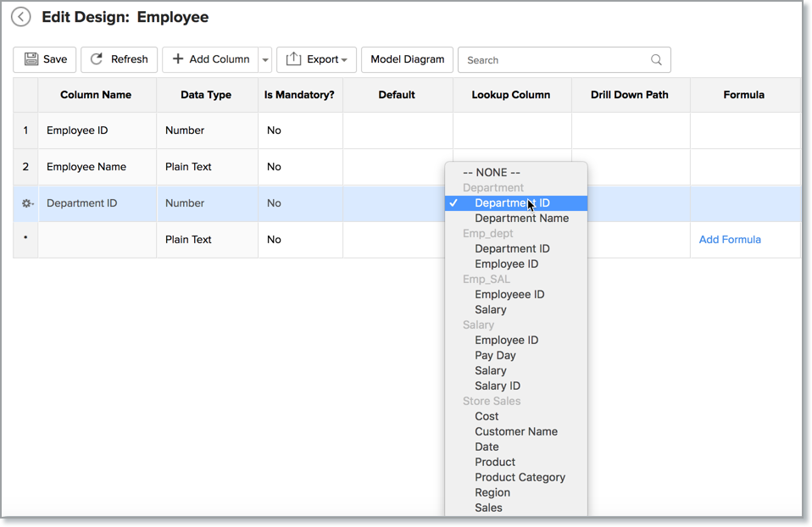The height and width of the screenshot is (527, 812).
Task: Expand the Add Column dropdown arrow
Action: click(x=265, y=60)
